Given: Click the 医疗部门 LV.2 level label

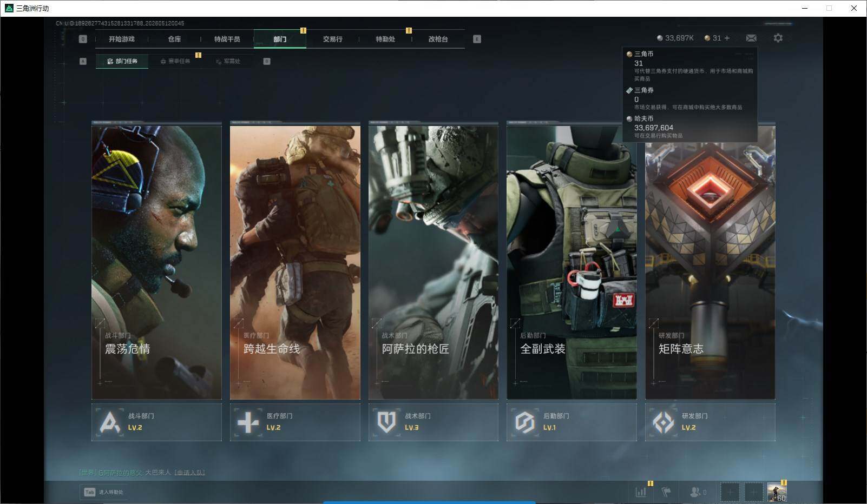Looking at the screenshot, I should pos(273,427).
